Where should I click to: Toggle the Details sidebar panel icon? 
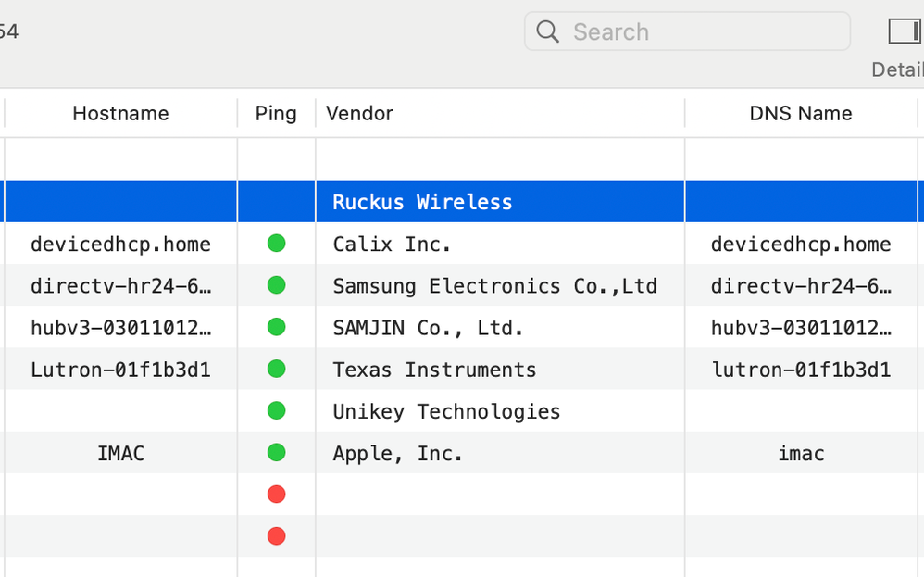point(904,31)
